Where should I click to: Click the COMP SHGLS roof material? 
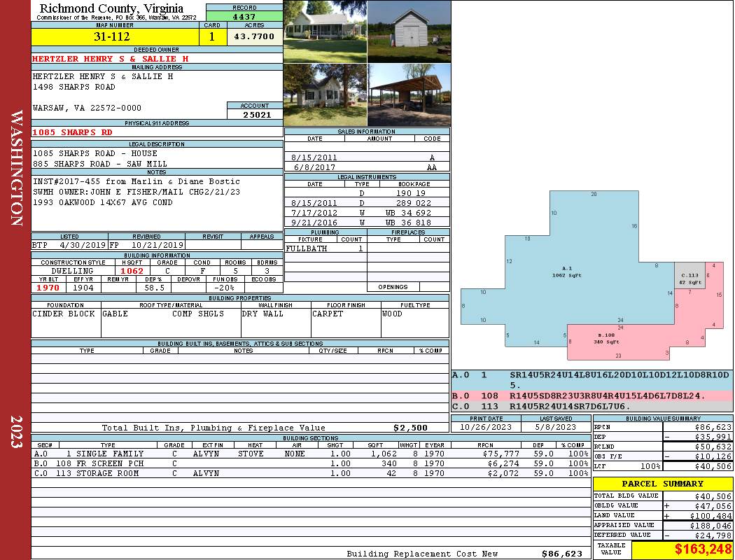(198, 314)
